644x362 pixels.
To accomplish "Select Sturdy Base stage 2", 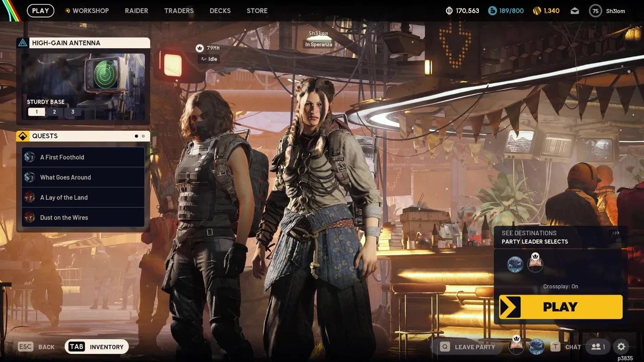I will click(54, 112).
